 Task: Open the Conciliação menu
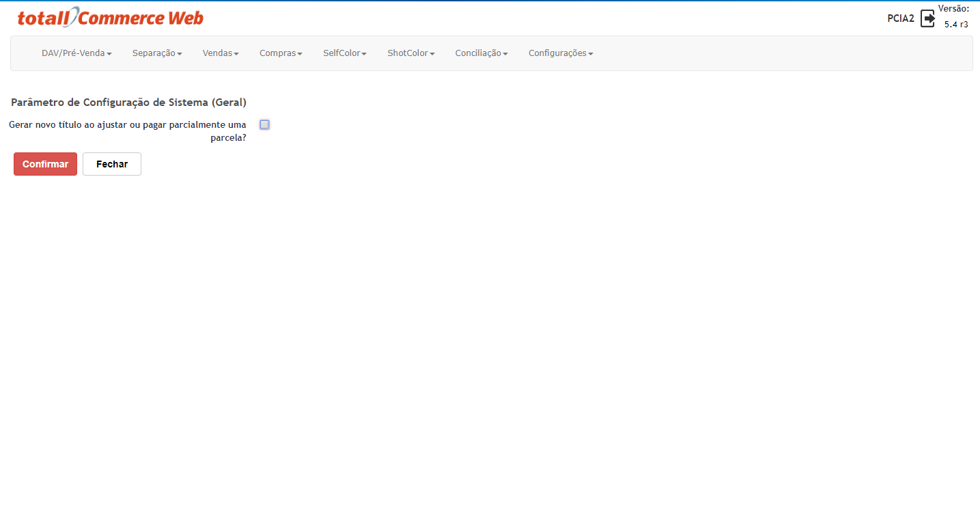(481, 53)
